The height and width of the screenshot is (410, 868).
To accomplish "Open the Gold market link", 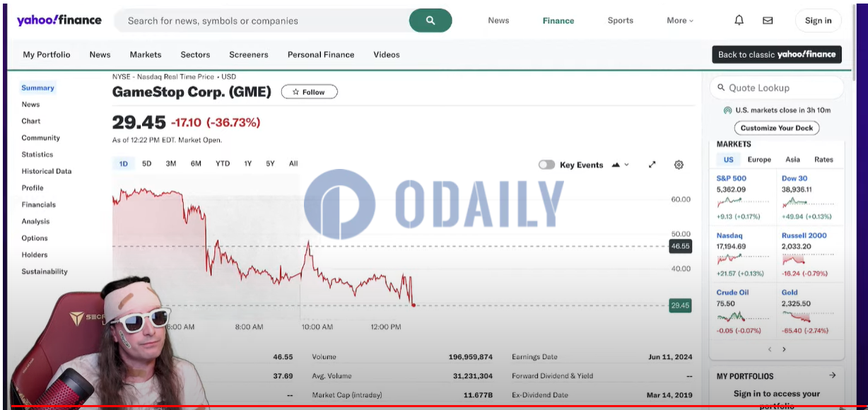I will tap(790, 292).
